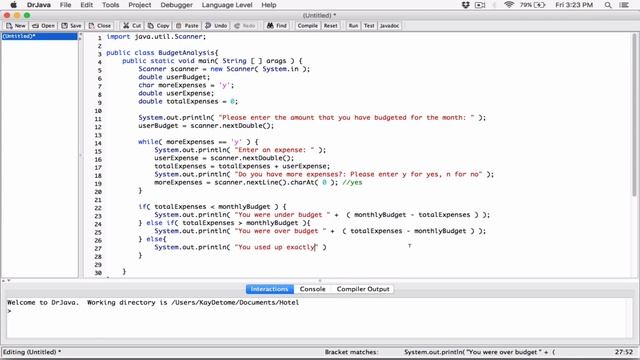Screen dimensions: 640x360
Task: Undo the last edit with the Undo button
Action: point(216,26)
